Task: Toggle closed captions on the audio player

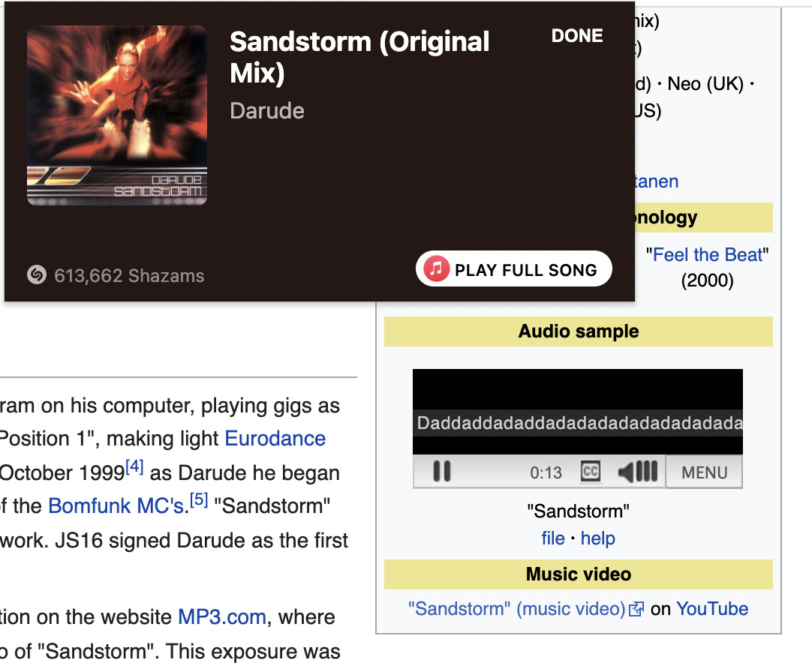Action: point(591,472)
